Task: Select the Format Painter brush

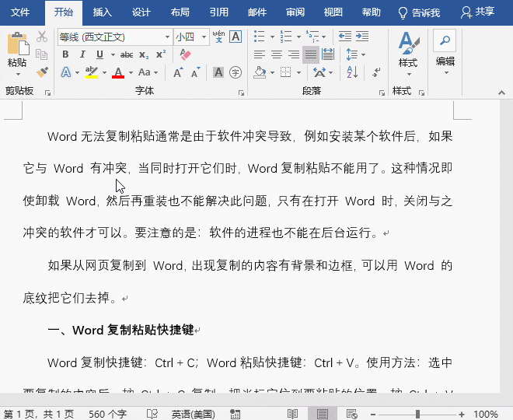Action: 42,72
